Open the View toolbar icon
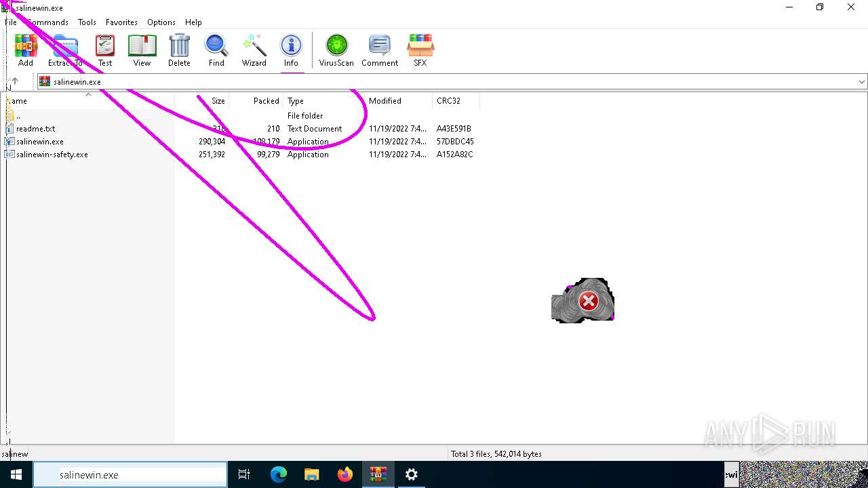868x488 pixels. 142,50
